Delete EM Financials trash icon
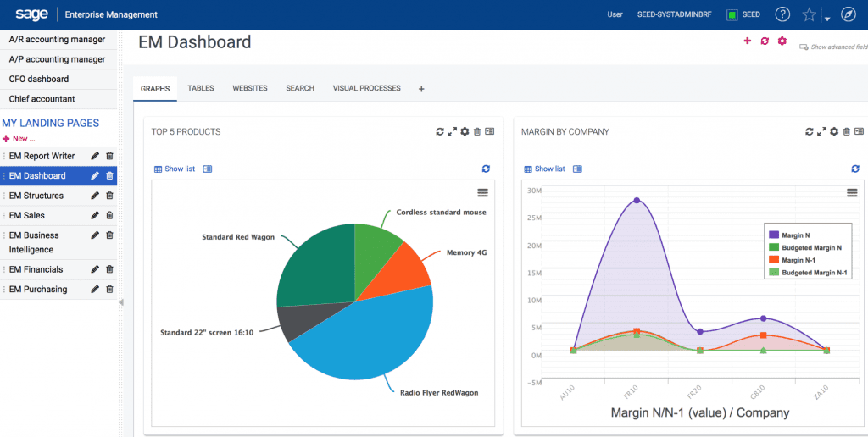 tap(109, 269)
